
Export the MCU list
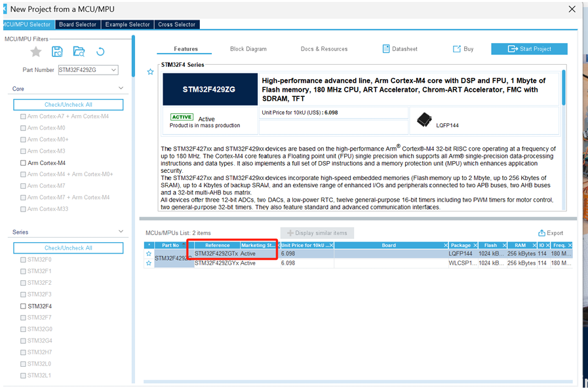click(551, 232)
